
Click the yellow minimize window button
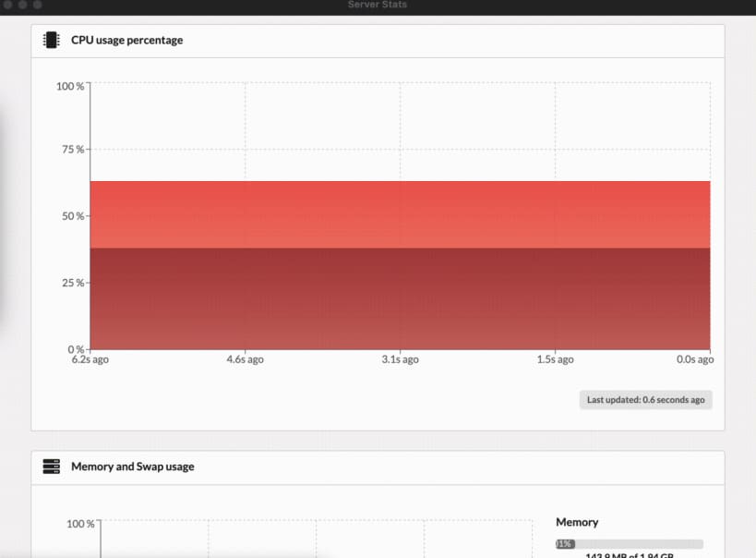click(x=21, y=5)
